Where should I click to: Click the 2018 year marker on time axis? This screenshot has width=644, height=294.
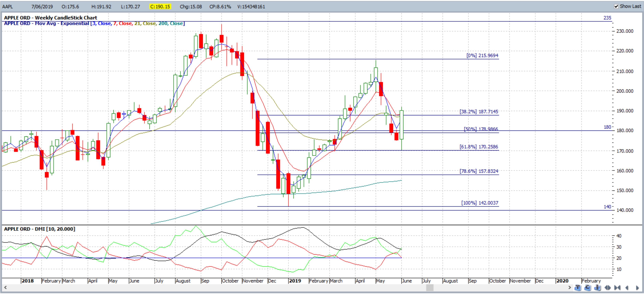pos(27,281)
